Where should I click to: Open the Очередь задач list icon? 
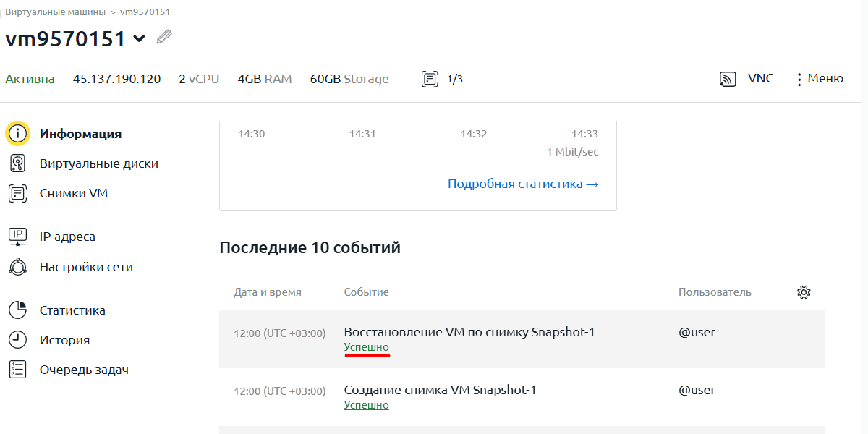point(17,370)
